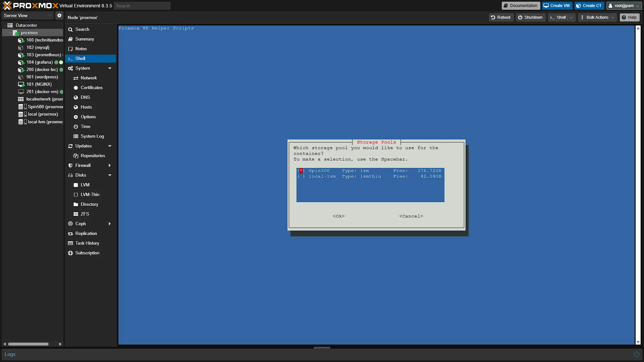Click the Repositories files icon

coord(76,156)
